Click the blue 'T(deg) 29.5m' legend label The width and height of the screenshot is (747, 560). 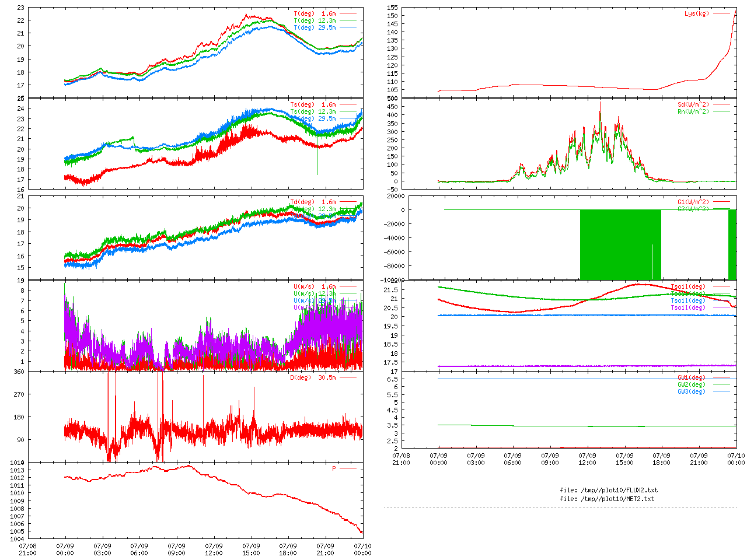315,27
